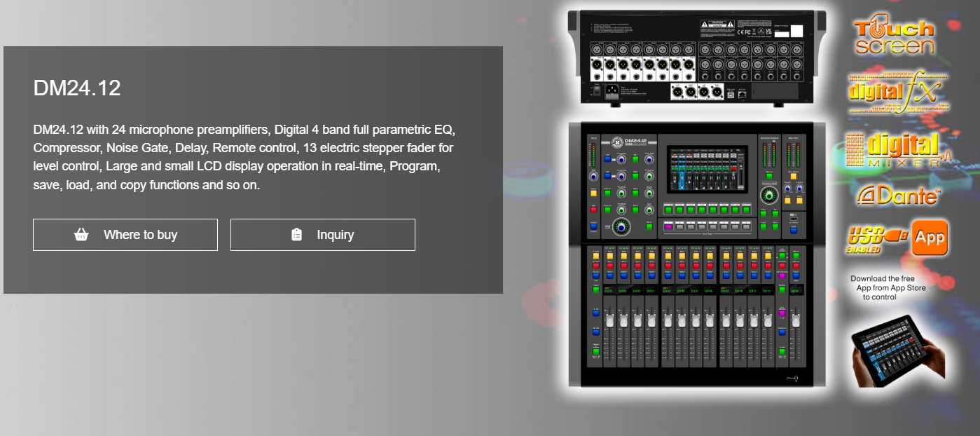Click the digital mixer badge

pyautogui.click(x=897, y=149)
